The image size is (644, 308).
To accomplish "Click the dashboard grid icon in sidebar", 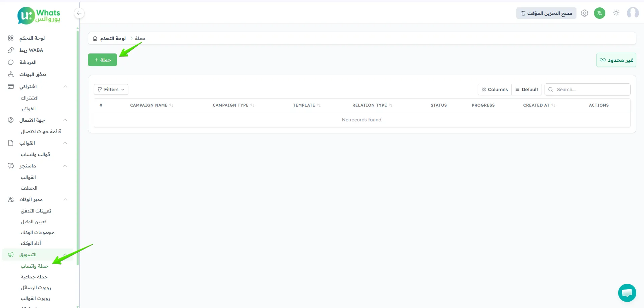I will [x=11, y=38].
